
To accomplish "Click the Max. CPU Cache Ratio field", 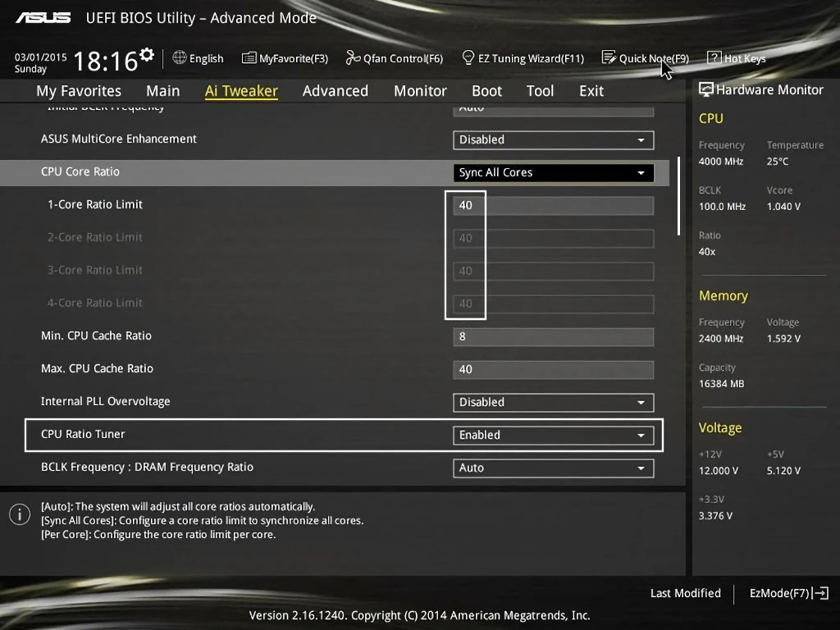I will [554, 369].
